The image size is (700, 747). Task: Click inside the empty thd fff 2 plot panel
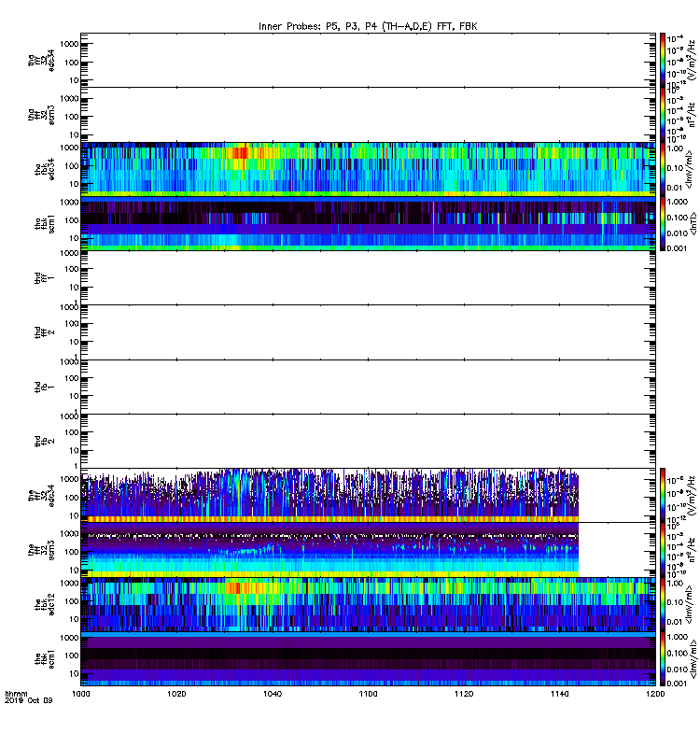click(x=368, y=332)
